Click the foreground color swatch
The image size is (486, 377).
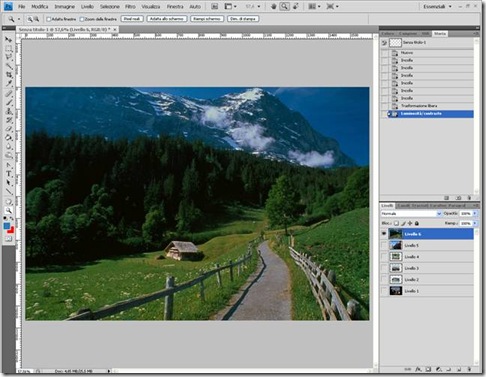click(x=7, y=226)
